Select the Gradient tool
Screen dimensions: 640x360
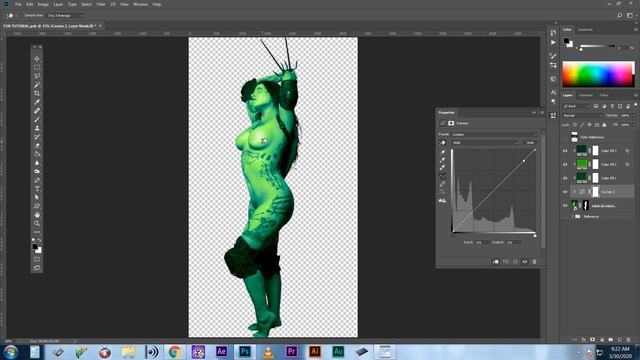(x=37, y=154)
